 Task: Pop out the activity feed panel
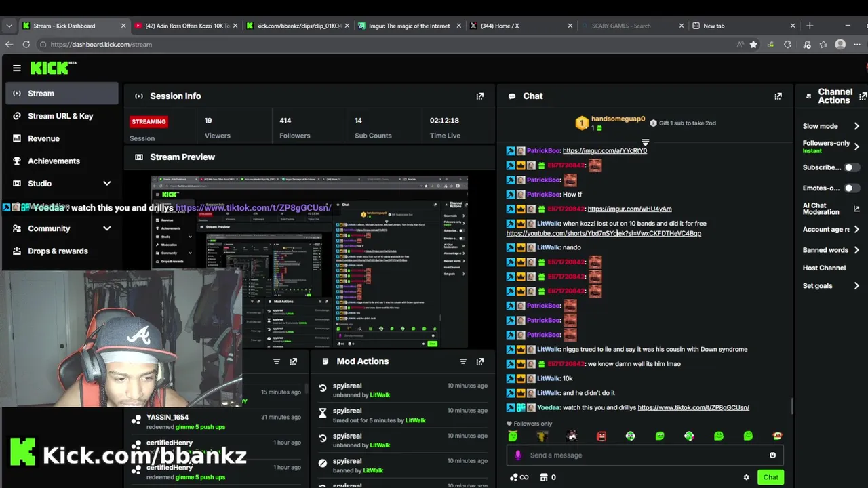pyautogui.click(x=293, y=361)
